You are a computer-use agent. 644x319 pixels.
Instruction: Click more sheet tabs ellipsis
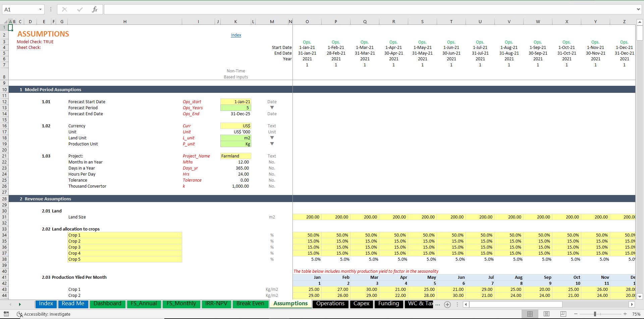click(x=438, y=304)
